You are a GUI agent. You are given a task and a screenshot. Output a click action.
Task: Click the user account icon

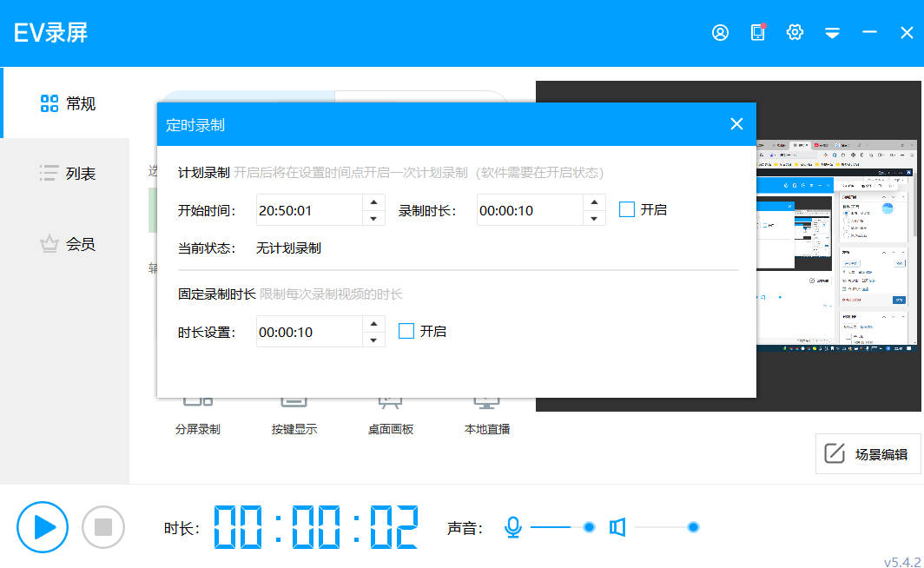(720, 33)
